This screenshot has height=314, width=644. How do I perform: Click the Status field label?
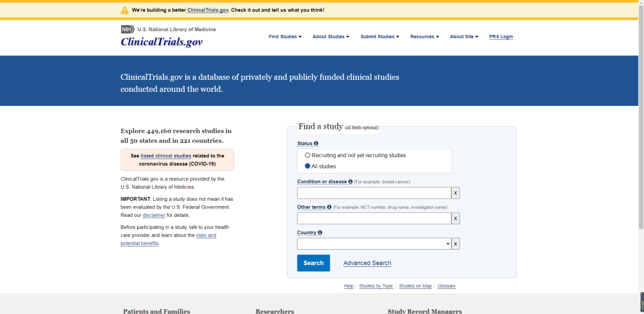pos(305,144)
